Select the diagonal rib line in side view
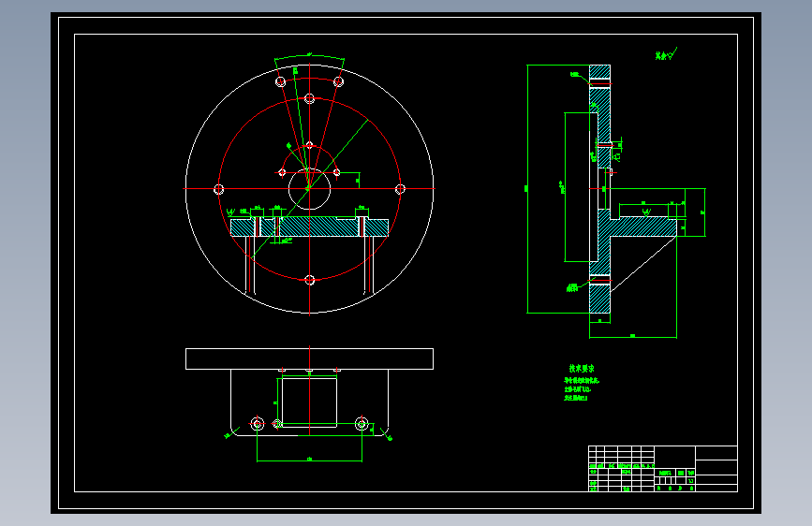Screen dimensions: 812x526 (643, 264)
